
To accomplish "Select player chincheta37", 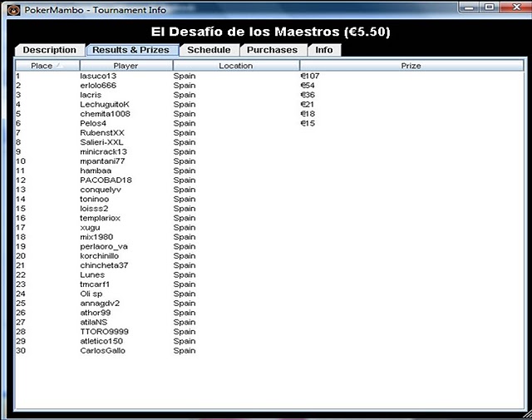I will [x=104, y=265].
